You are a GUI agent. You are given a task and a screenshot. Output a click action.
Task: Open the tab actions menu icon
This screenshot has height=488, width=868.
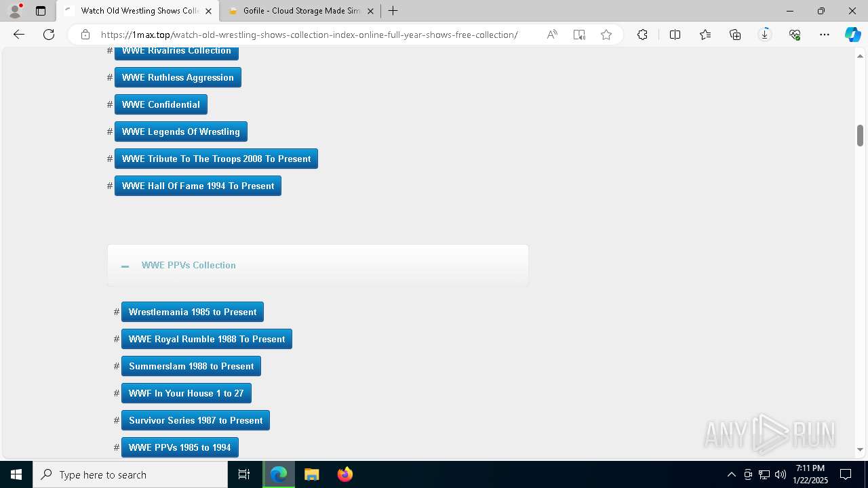tap(41, 11)
